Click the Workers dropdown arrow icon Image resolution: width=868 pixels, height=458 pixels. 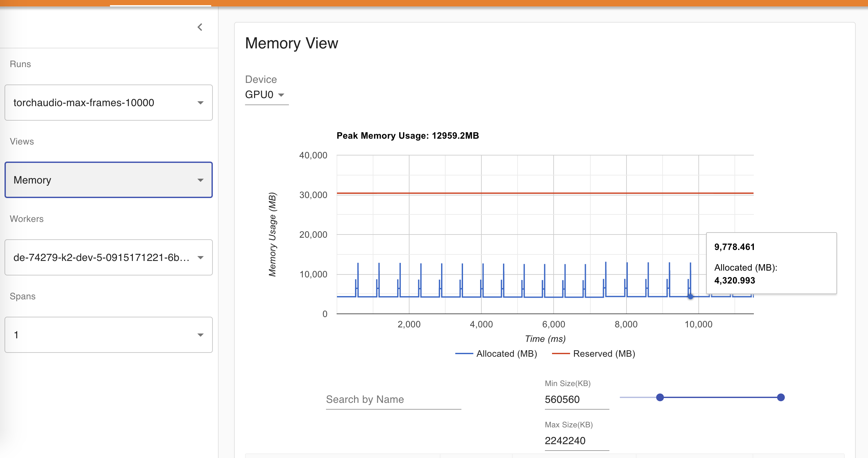click(x=201, y=258)
